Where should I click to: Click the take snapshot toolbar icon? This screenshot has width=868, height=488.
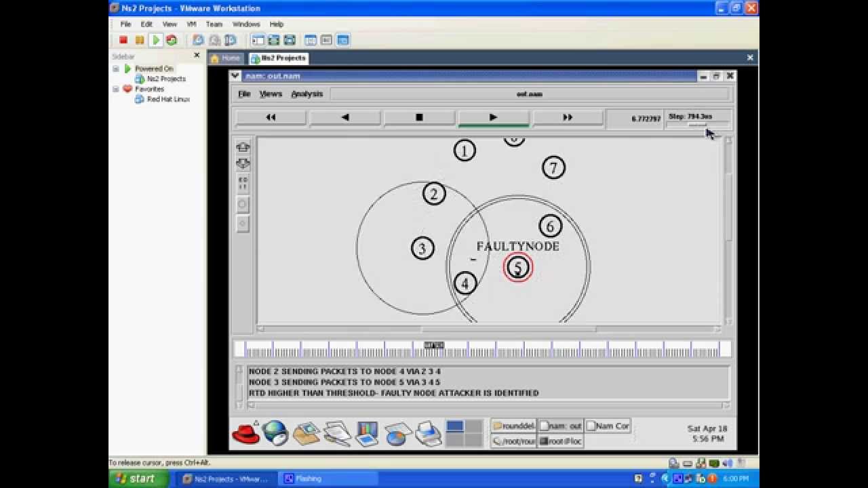(198, 40)
